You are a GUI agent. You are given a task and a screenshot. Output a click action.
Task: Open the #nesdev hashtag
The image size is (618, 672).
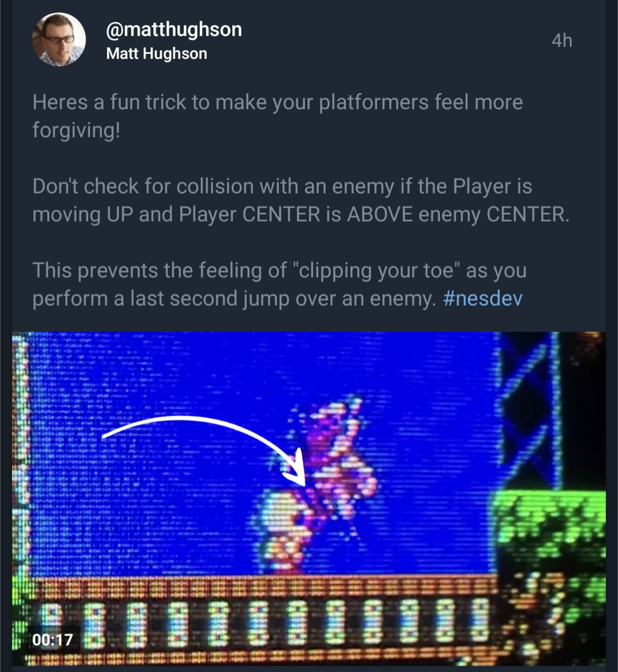coord(483,298)
